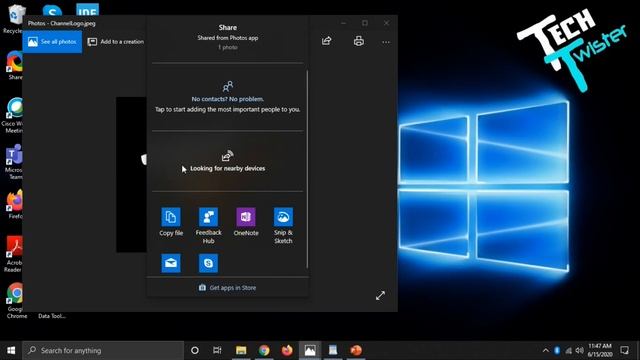The height and width of the screenshot is (360, 640).
Task: Open Snip & Sketch share target
Action: pyautogui.click(x=283, y=226)
